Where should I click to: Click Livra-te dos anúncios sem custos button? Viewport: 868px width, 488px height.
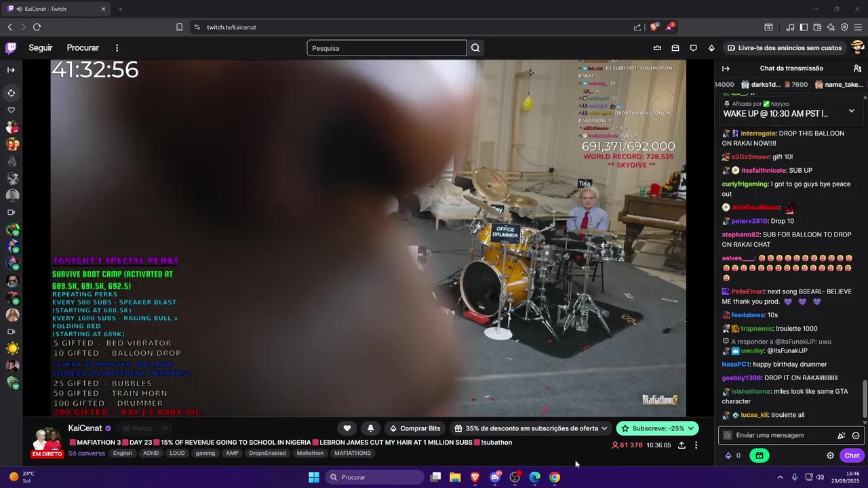(785, 48)
